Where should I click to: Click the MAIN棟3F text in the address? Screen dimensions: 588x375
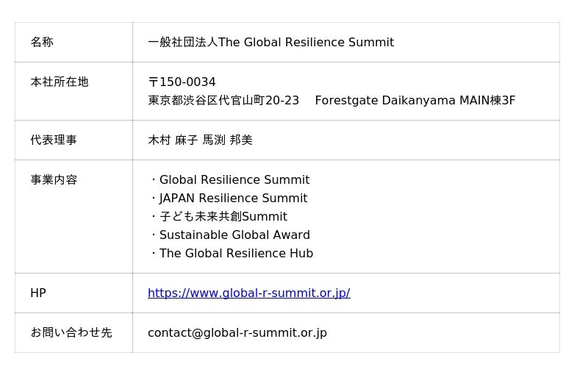487,101
